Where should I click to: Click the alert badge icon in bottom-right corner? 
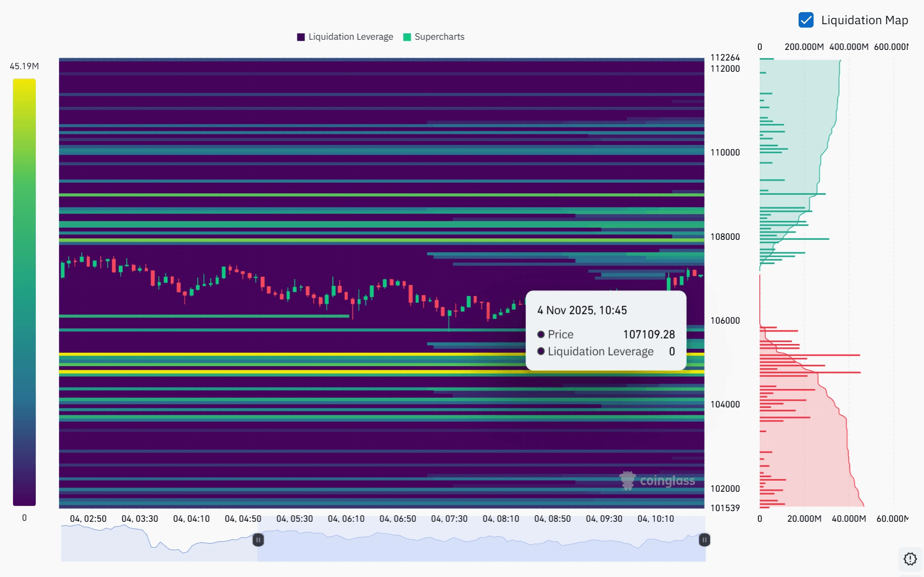click(910, 559)
